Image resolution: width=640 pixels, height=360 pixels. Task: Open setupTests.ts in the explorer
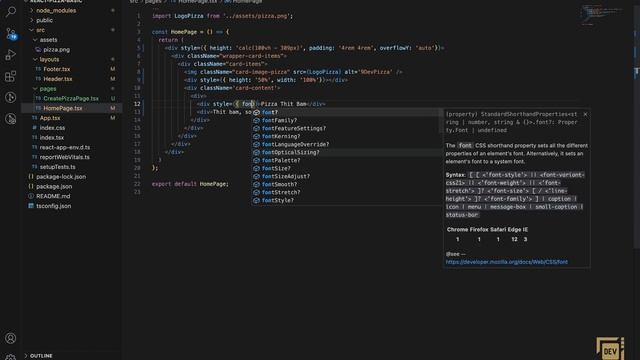[x=71, y=167]
